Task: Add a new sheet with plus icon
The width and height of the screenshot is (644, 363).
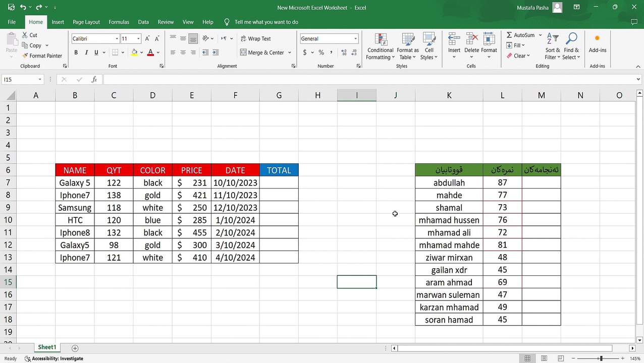Action: [75, 348]
